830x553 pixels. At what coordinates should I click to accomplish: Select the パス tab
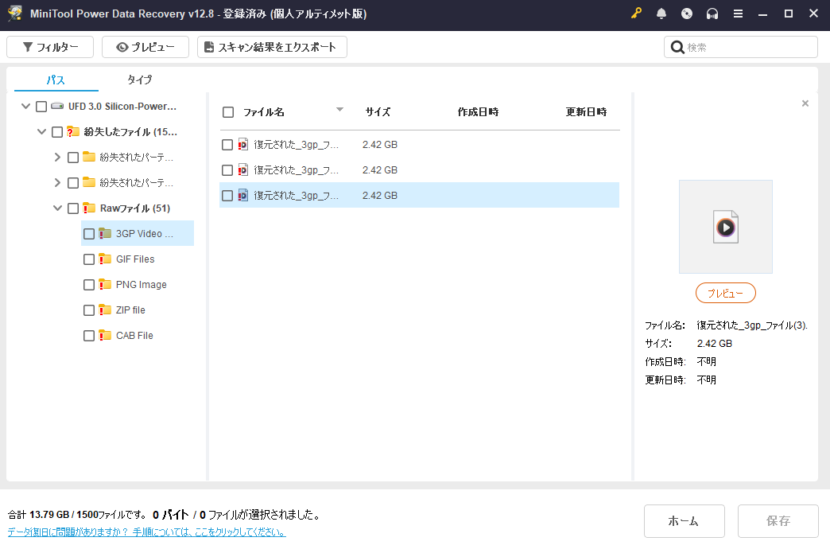tap(55, 80)
